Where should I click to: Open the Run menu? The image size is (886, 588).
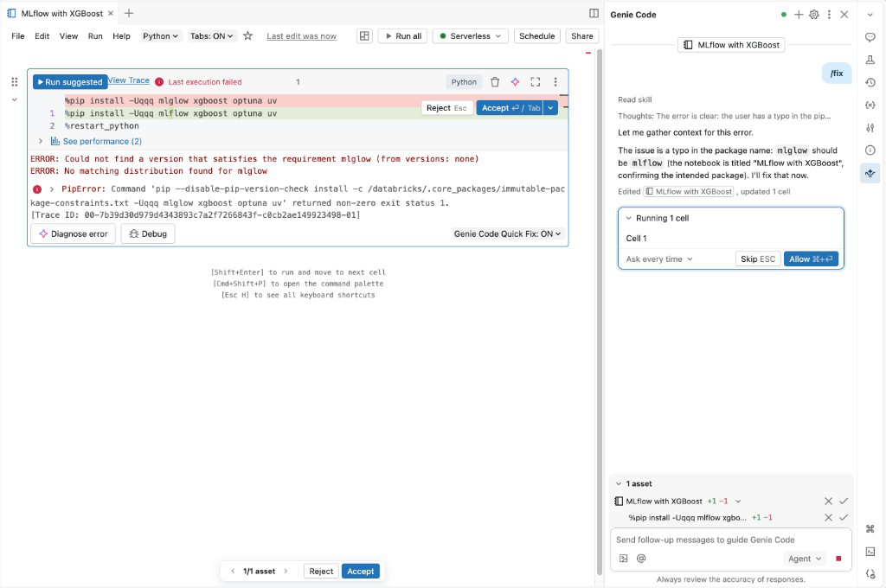point(97,36)
